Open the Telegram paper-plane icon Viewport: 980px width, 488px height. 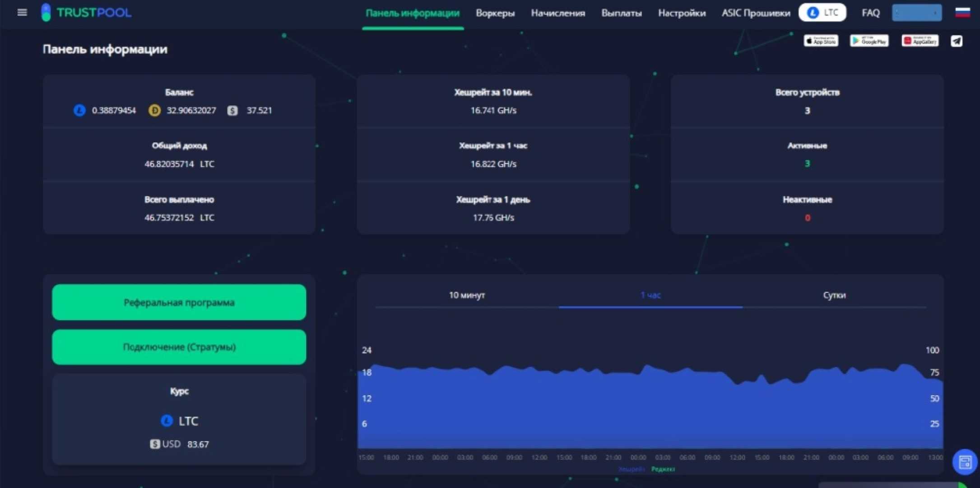click(x=956, y=41)
